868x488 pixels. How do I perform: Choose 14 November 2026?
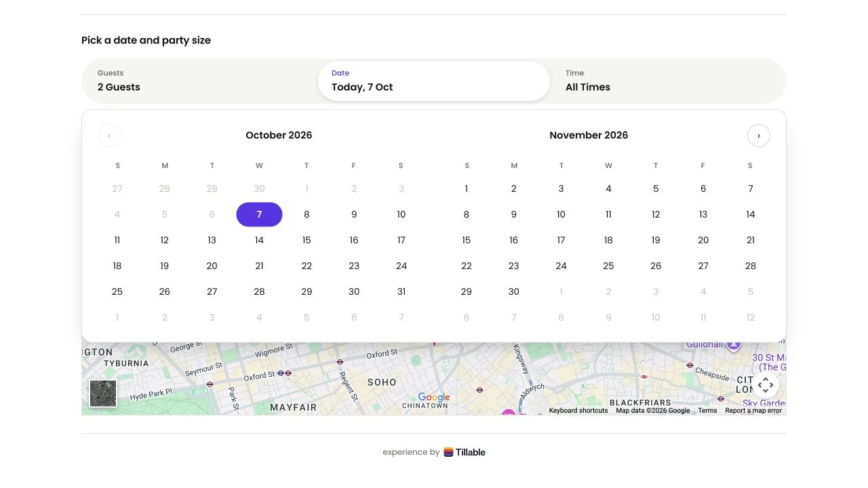751,214
